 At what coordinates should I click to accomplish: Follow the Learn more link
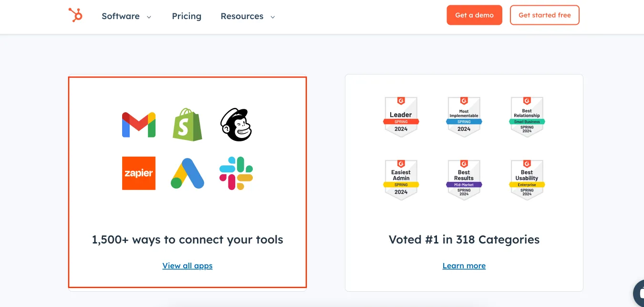click(464, 266)
